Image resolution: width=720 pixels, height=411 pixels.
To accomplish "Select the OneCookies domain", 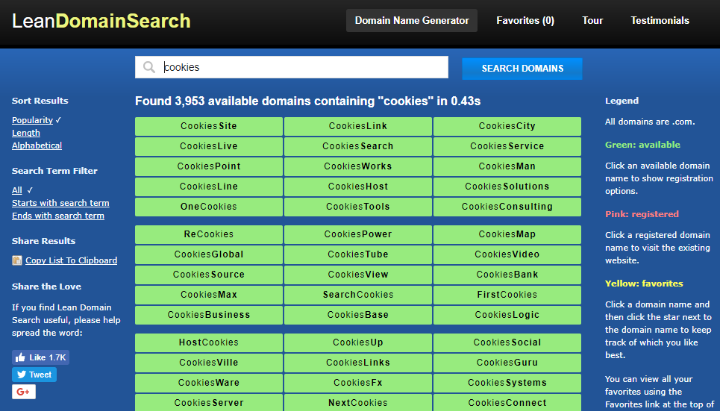I will 209,207.
